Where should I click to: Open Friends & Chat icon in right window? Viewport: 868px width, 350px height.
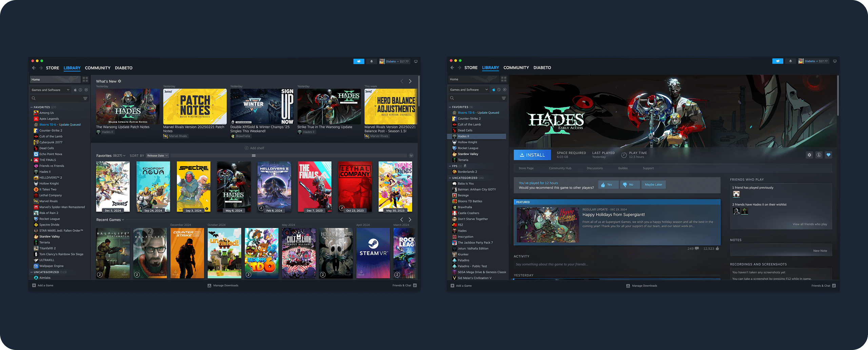pyautogui.click(x=834, y=286)
